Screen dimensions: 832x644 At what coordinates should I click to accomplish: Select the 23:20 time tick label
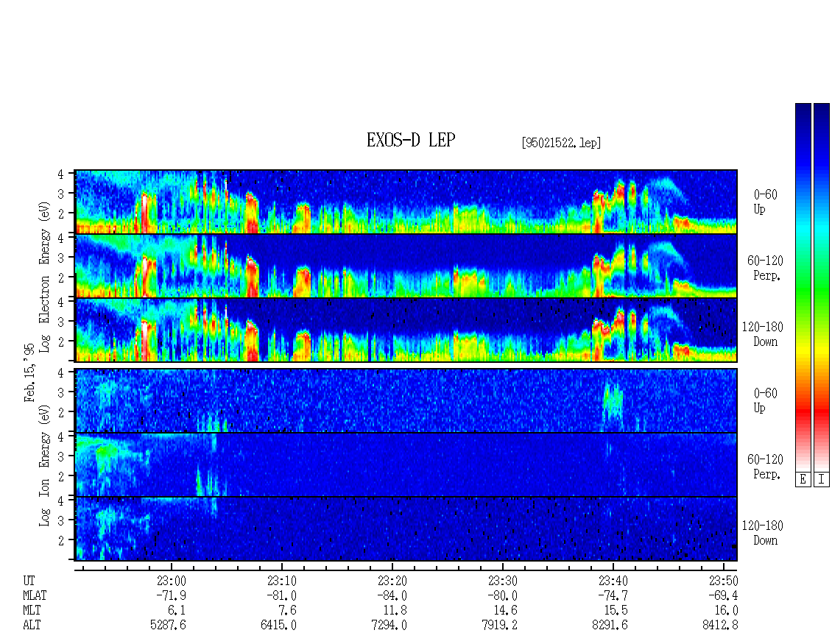pyautogui.click(x=392, y=581)
